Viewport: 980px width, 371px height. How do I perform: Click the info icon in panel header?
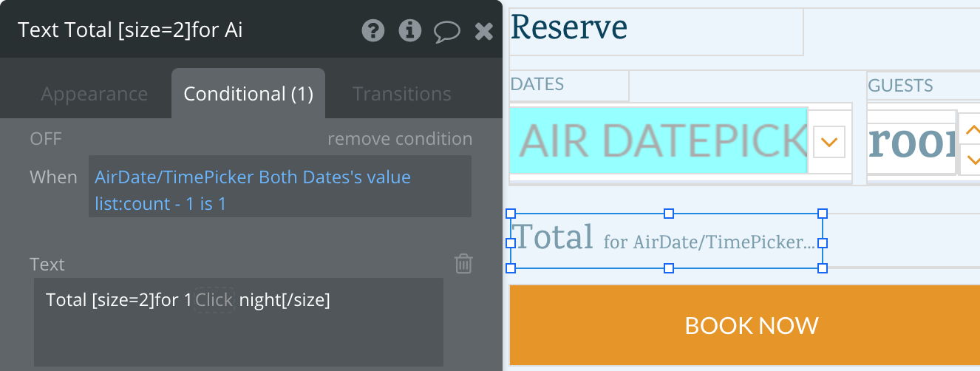point(409,30)
